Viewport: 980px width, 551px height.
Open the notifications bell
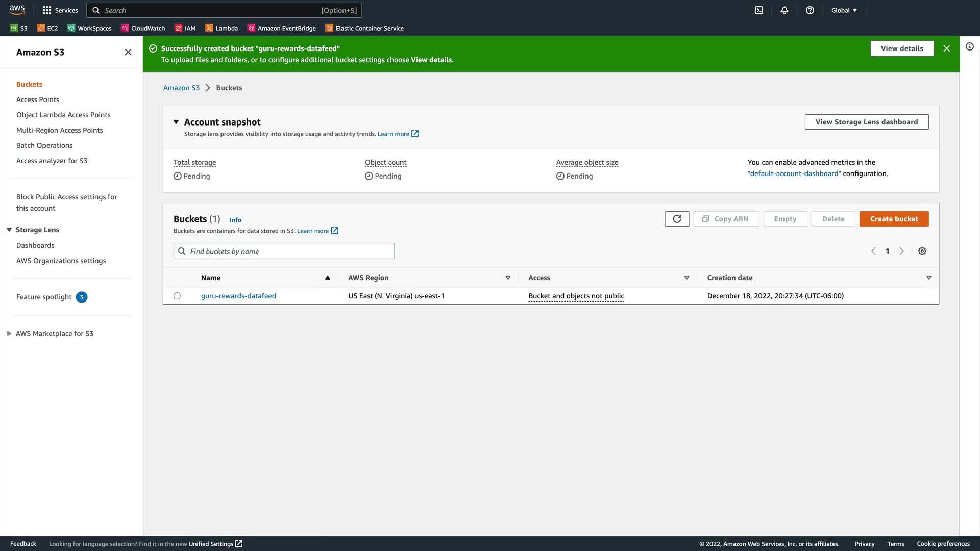tap(785, 10)
